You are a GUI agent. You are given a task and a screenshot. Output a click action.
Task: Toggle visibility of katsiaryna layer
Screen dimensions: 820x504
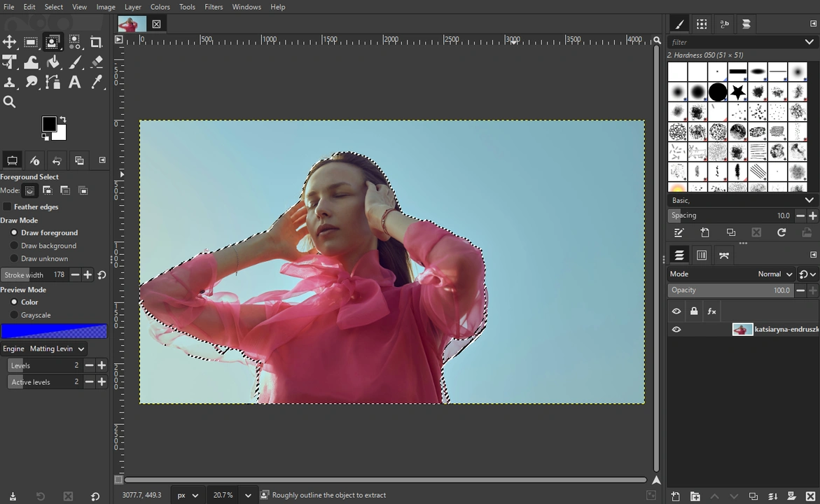(676, 330)
